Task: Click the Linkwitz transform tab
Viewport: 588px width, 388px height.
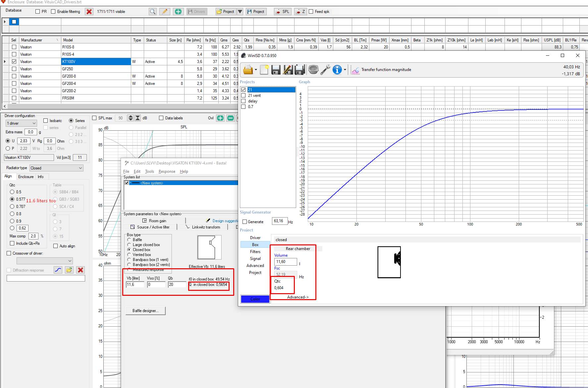Action: click(x=203, y=227)
